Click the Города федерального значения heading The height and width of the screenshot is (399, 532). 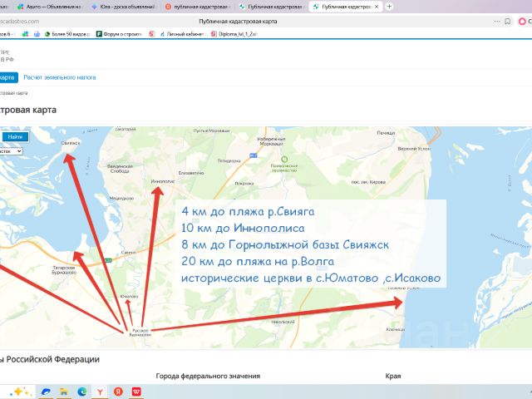[208, 376]
